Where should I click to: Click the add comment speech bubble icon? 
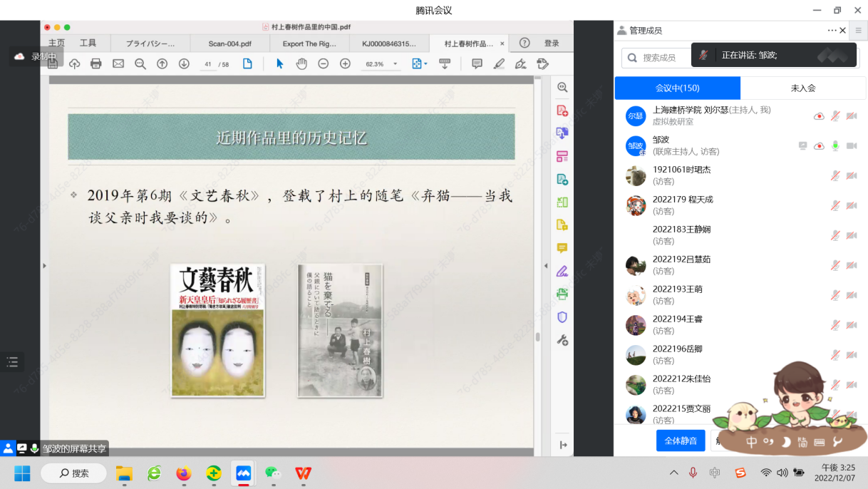click(x=477, y=64)
